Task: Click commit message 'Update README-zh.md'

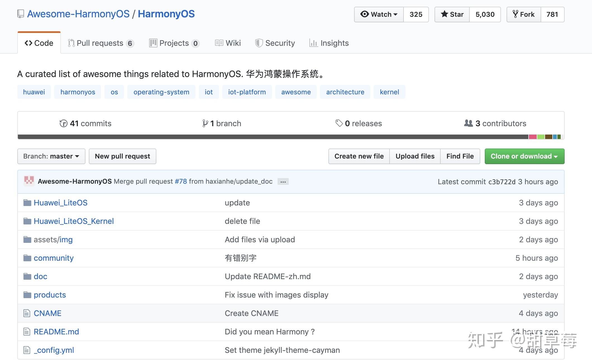Action: tap(268, 276)
